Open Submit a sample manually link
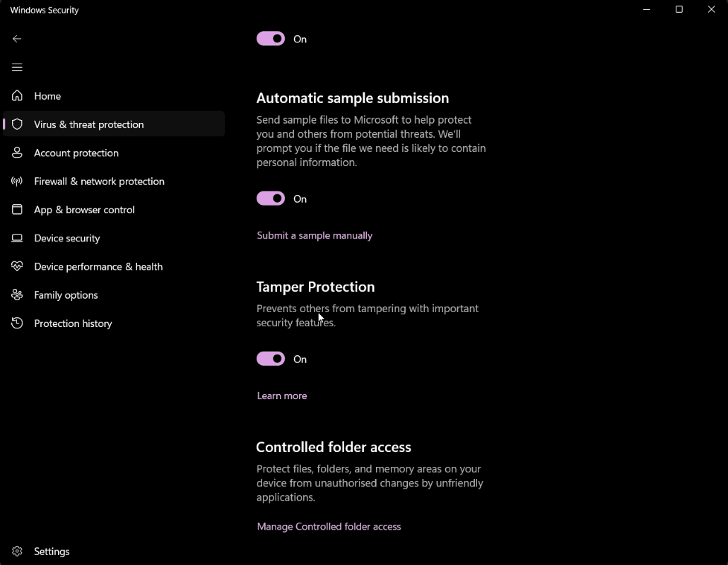Viewport: 728px width, 565px height. pos(315,235)
